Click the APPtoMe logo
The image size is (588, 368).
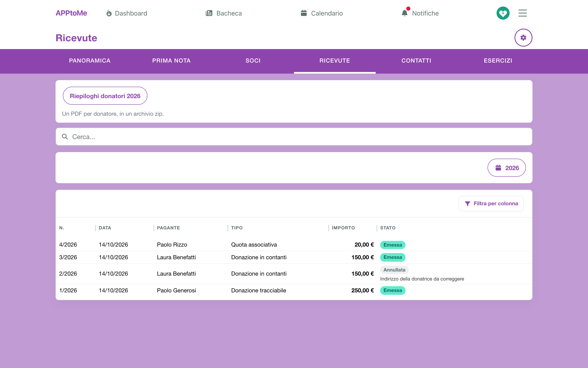point(71,13)
